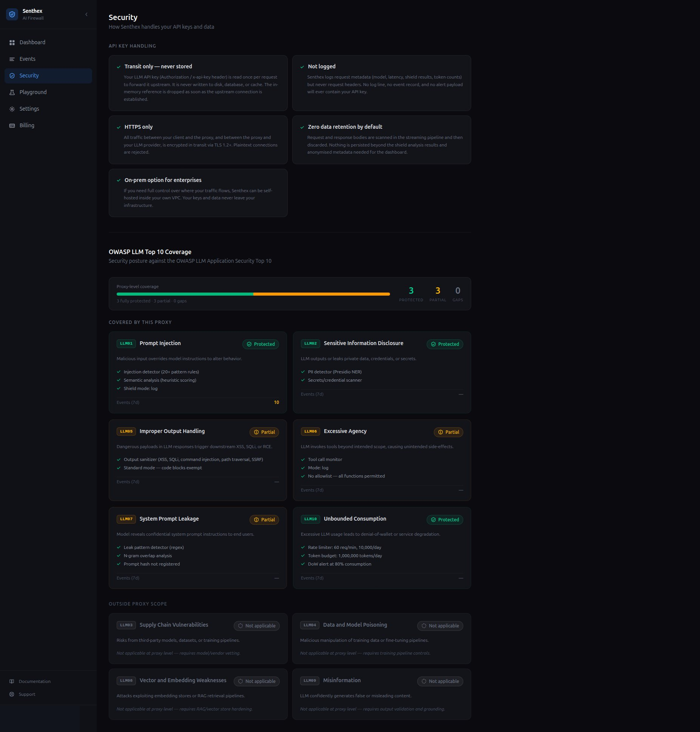The width and height of the screenshot is (700, 732).
Task: Open the Dashboard page
Action: tap(48, 43)
